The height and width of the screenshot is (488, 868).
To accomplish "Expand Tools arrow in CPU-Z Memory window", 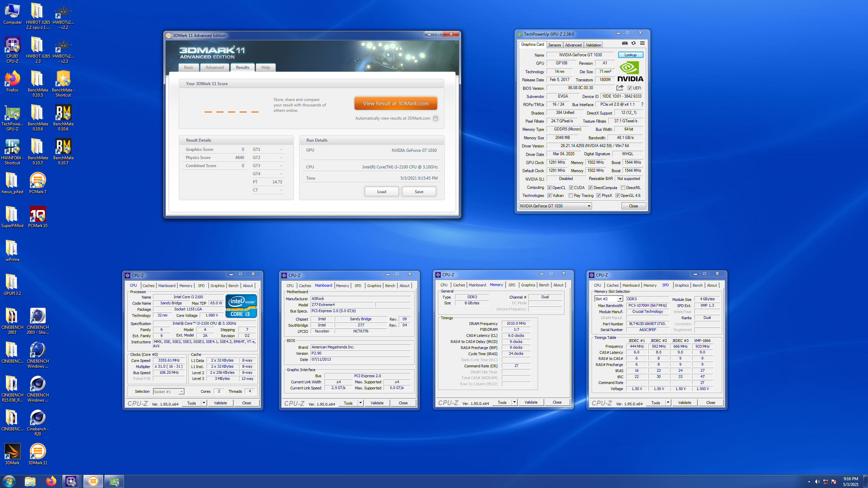I will 514,402.
